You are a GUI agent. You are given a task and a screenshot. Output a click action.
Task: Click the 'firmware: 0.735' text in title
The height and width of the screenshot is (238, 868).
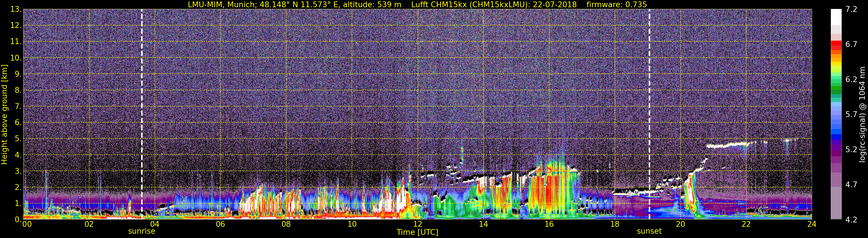point(616,4)
